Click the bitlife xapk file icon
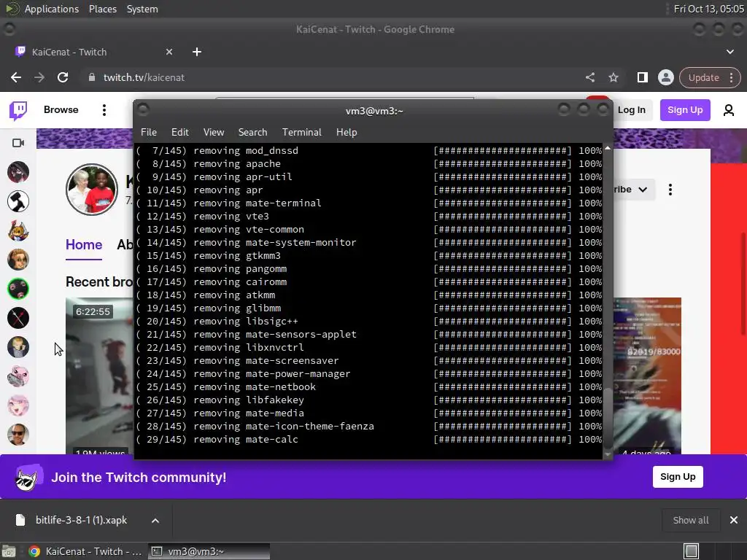This screenshot has width=747, height=560. pyautogui.click(x=20, y=520)
